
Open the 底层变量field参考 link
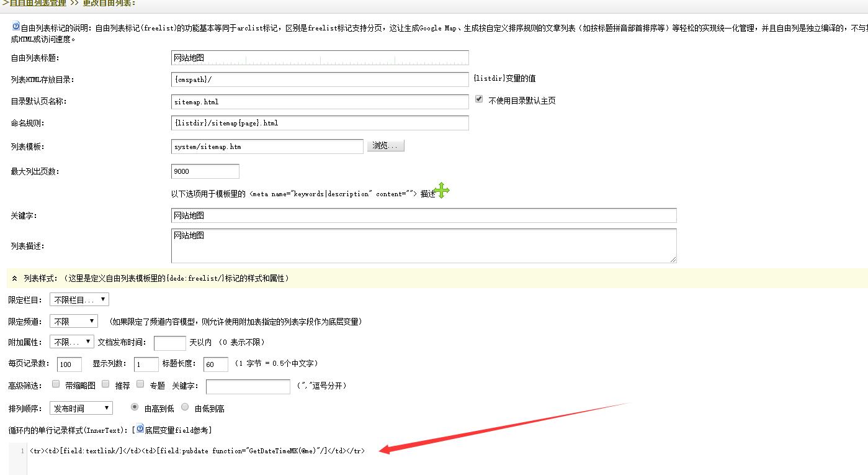click(178, 430)
